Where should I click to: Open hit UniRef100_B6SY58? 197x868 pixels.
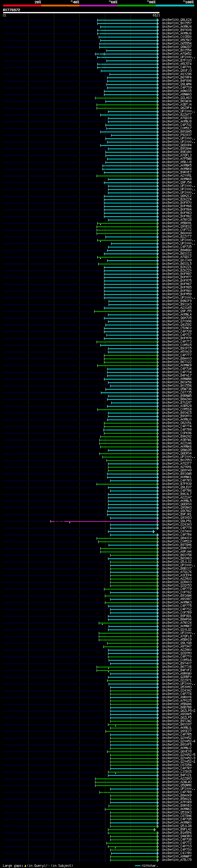[x=177, y=555]
